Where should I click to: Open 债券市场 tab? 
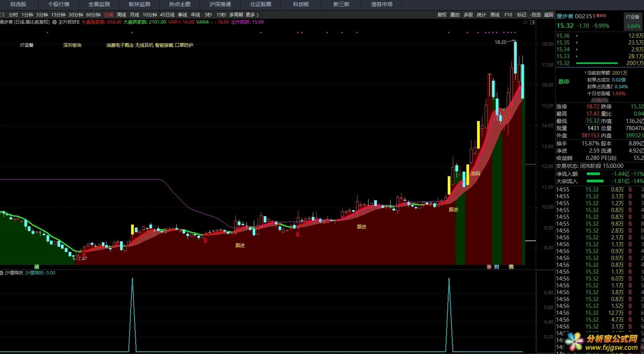coord(382,5)
